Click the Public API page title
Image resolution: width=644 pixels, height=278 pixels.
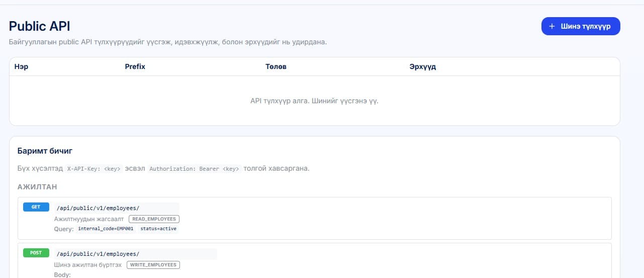click(39, 26)
